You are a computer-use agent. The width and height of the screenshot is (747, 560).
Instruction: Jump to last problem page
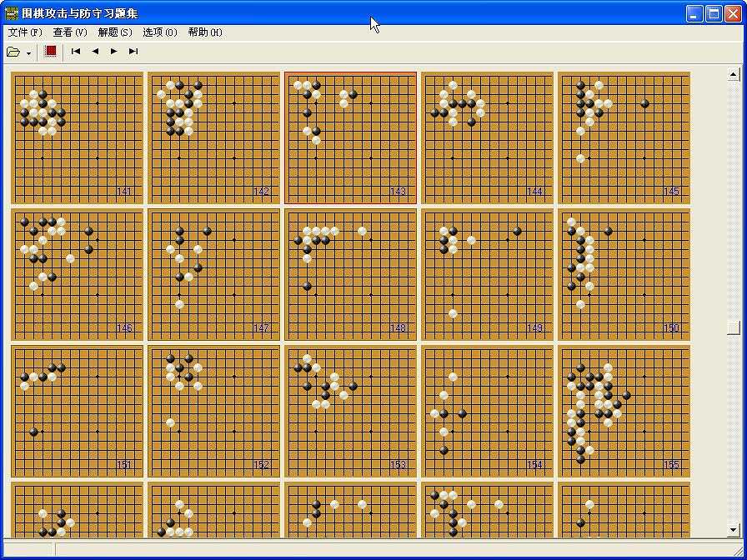[133, 51]
